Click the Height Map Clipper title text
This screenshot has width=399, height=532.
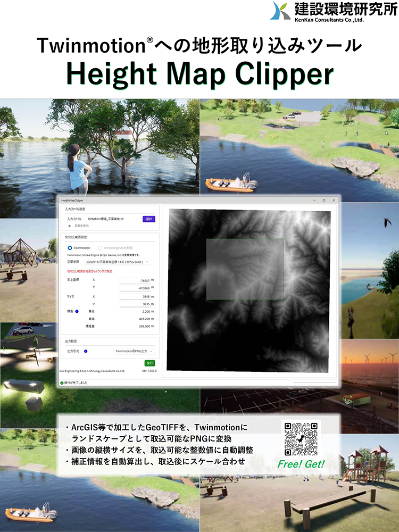pos(200,73)
